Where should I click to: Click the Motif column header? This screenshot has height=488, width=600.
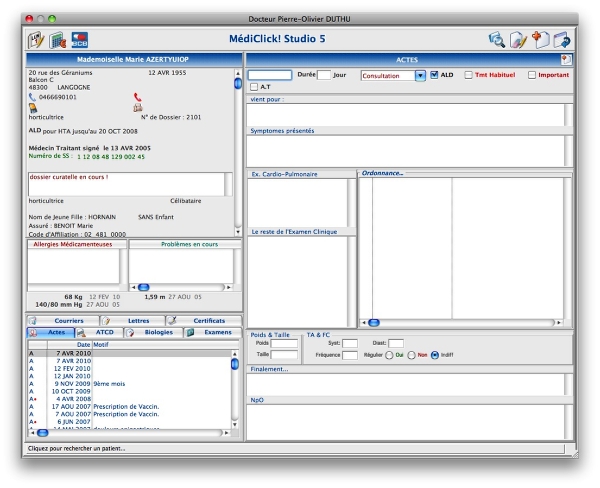pyautogui.click(x=165, y=345)
